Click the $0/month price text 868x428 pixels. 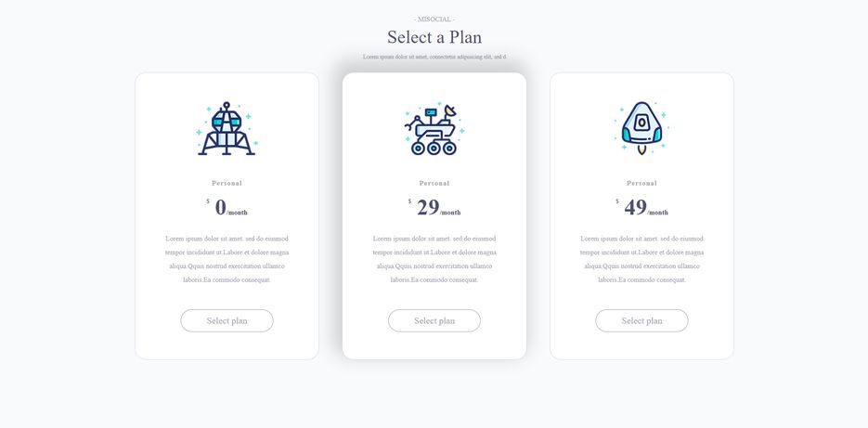point(227,208)
